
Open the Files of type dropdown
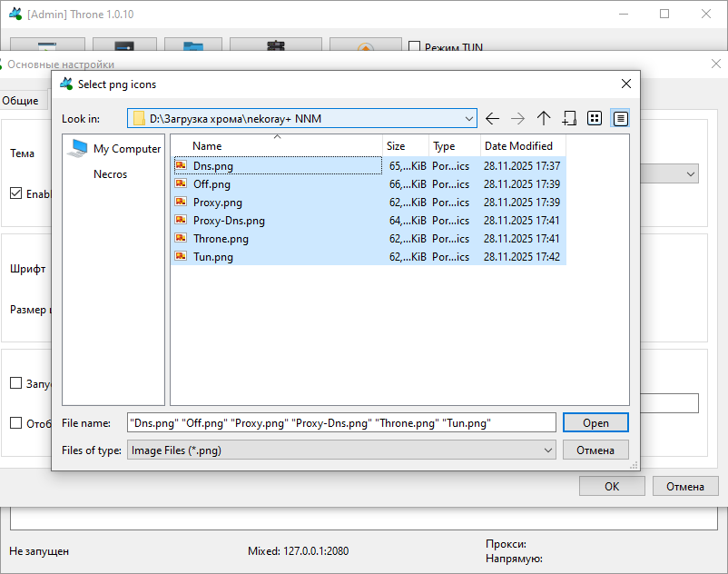pyautogui.click(x=548, y=450)
